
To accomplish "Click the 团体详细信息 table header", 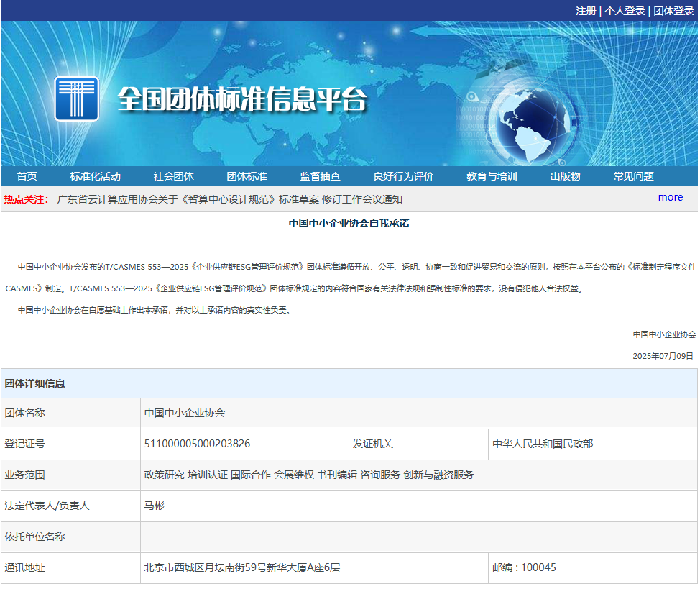I will click(35, 383).
